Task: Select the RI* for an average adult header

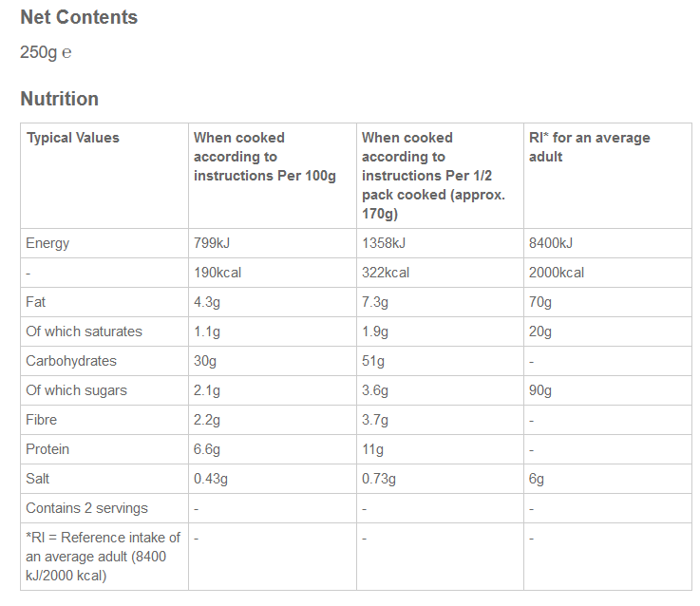Action: click(589, 147)
